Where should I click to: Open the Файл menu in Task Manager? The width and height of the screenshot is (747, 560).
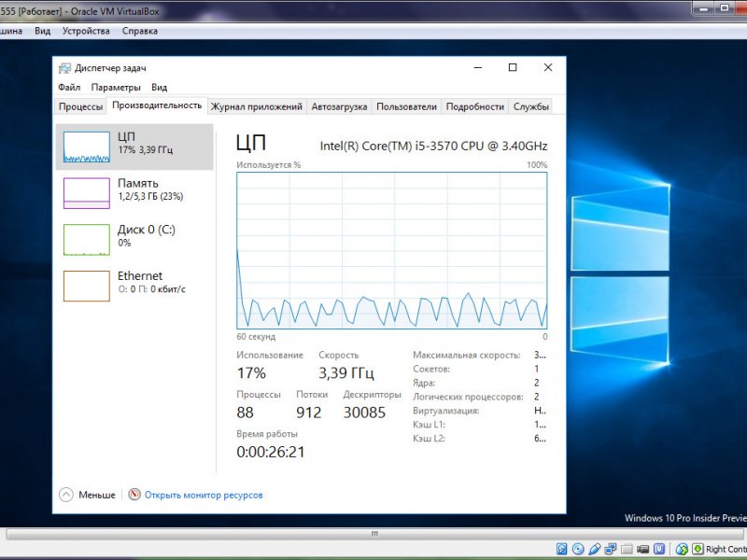69,87
